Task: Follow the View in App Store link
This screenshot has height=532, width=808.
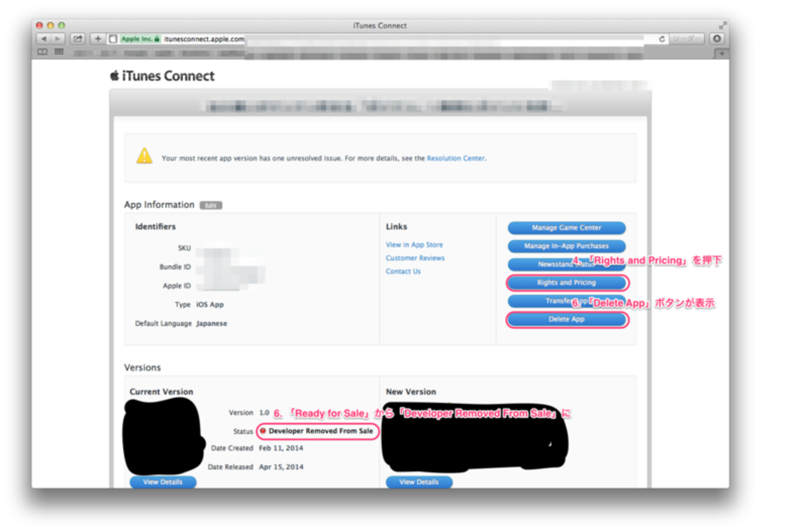Action: point(414,245)
